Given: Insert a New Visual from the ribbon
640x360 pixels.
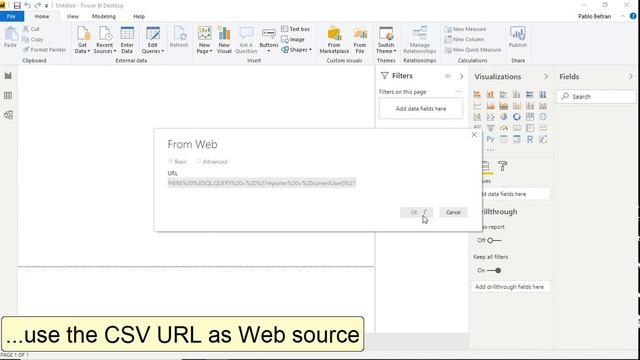Looking at the screenshot, I should [x=224, y=40].
